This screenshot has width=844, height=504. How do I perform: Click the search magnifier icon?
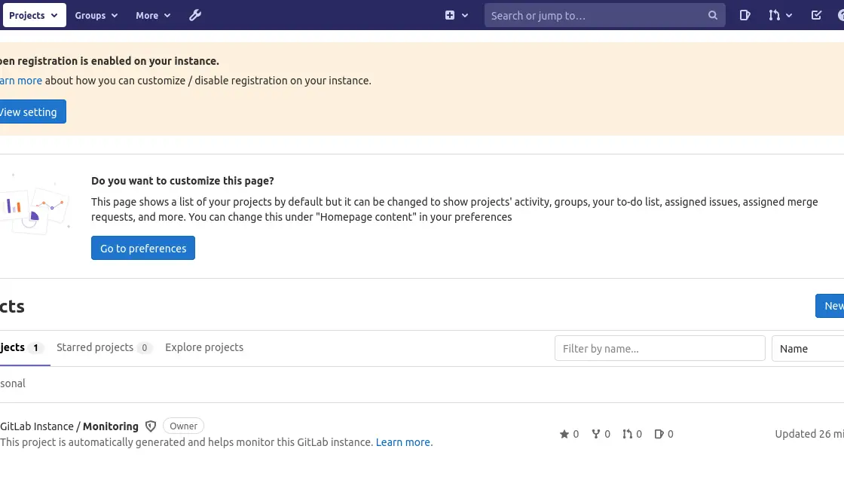pyautogui.click(x=713, y=15)
